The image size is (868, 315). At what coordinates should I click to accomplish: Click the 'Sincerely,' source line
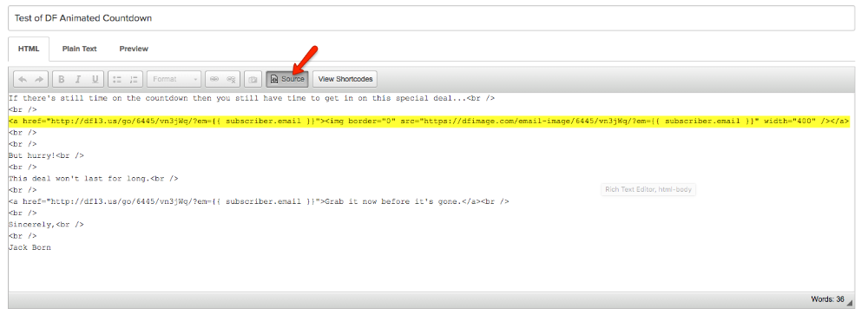click(46, 224)
